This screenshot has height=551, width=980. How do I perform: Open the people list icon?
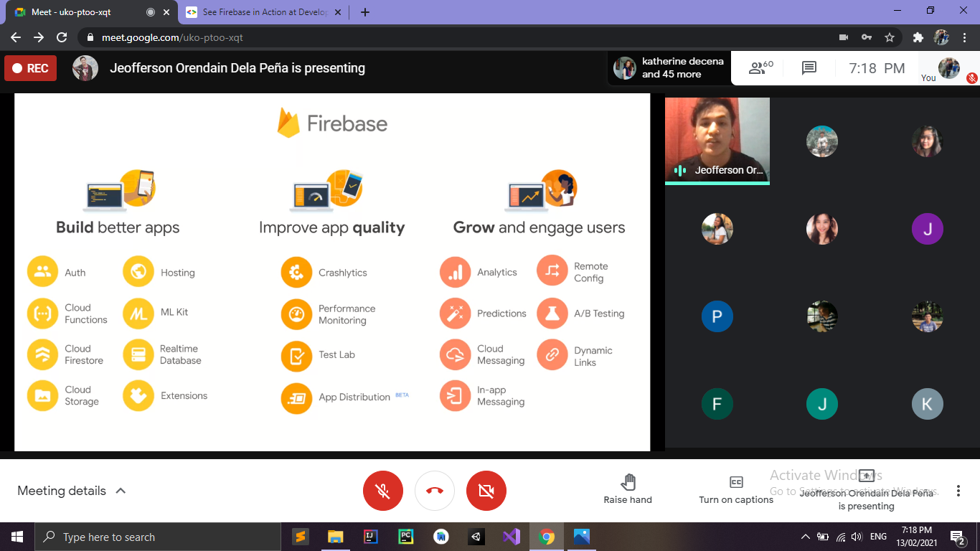click(760, 68)
